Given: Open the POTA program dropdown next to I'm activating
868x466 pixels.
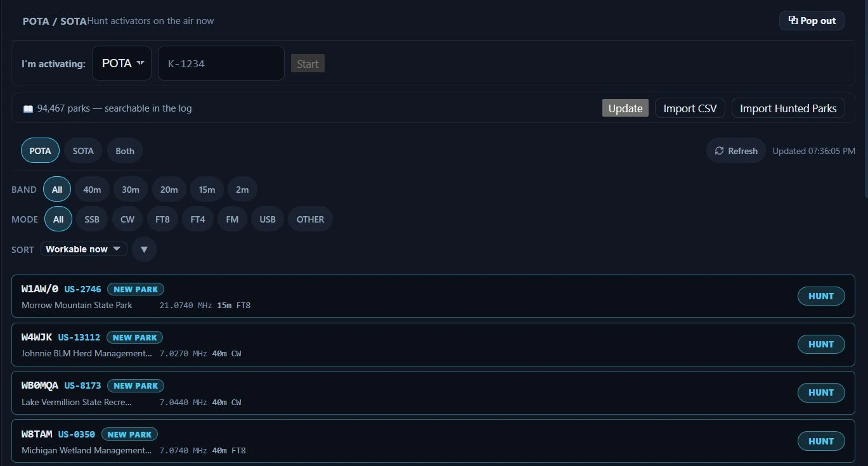Looking at the screenshot, I should click(x=122, y=63).
